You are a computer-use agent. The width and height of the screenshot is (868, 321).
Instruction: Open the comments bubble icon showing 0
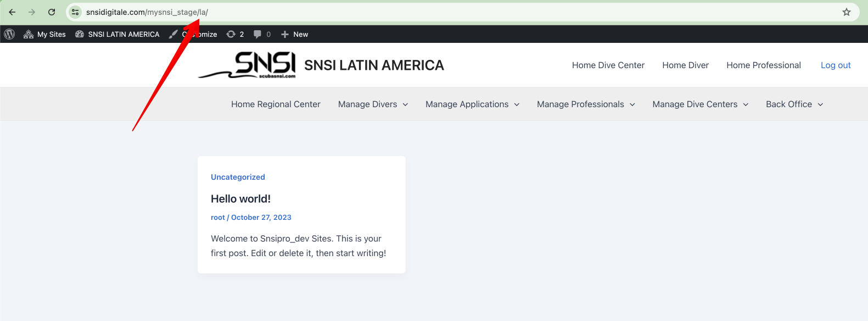point(262,34)
